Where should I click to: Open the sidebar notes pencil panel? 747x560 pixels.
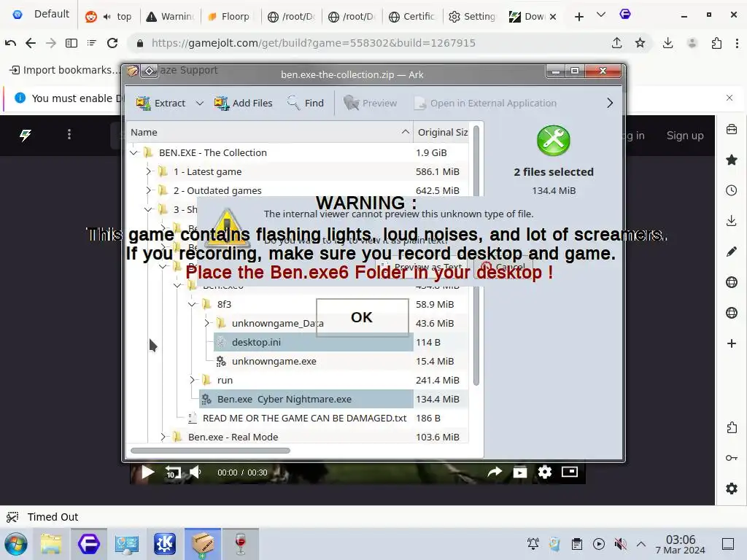(732, 252)
